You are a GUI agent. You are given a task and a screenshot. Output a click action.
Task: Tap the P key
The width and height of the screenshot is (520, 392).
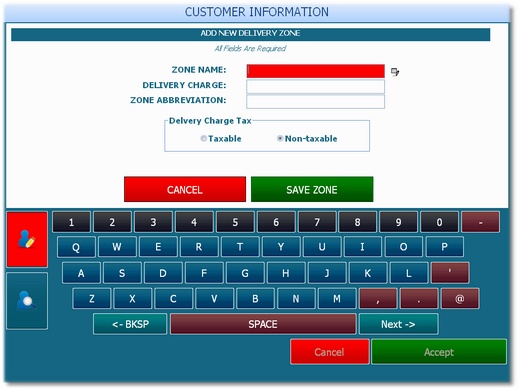tap(445, 247)
